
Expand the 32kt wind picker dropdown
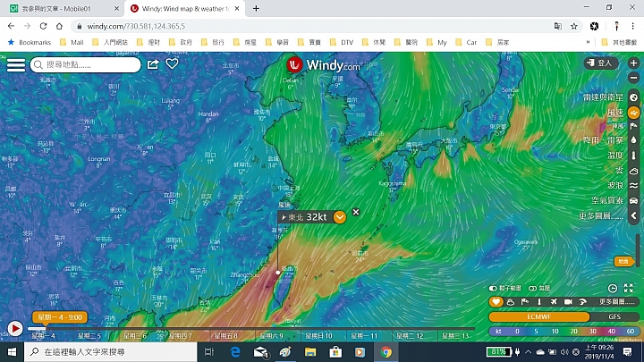(340, 217)
